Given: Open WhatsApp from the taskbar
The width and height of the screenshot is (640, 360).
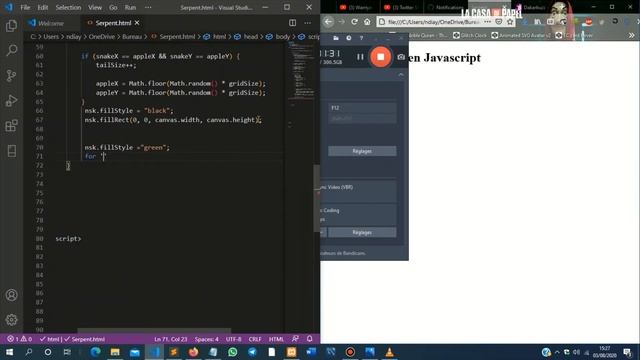Looking at the screenshot, I should coord(233,352).
